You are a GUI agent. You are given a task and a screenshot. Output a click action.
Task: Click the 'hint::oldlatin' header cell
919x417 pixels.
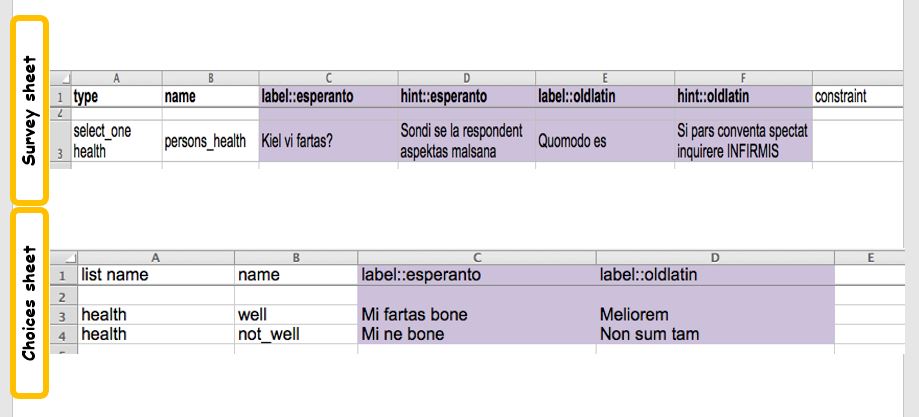click(x=743, y=97)
